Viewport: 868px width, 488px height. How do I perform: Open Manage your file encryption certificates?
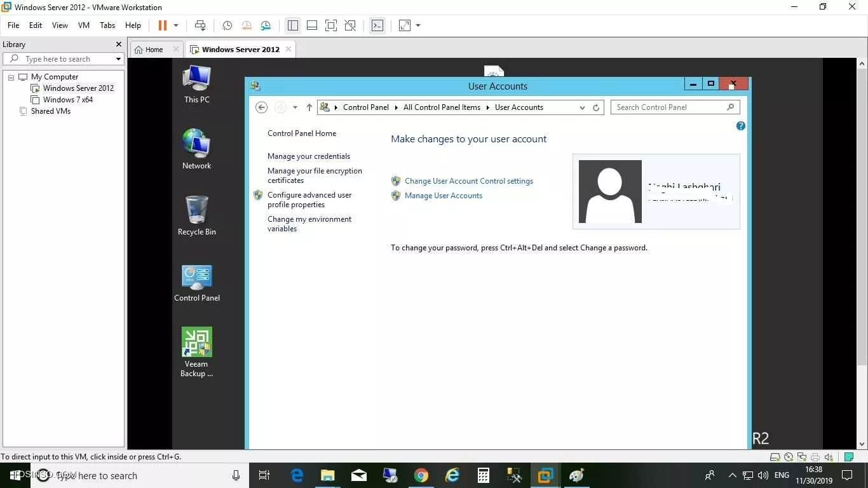coord(315,175)
